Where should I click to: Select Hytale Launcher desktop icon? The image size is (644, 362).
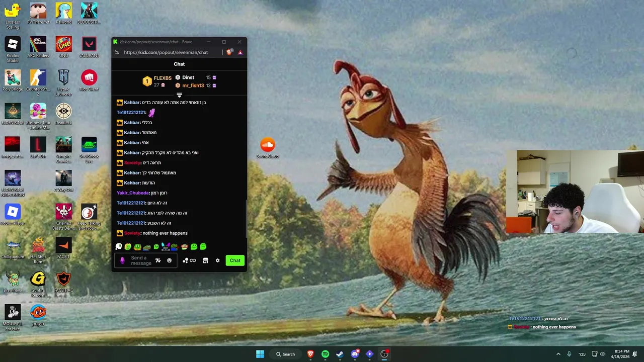[x=63, y=83]
